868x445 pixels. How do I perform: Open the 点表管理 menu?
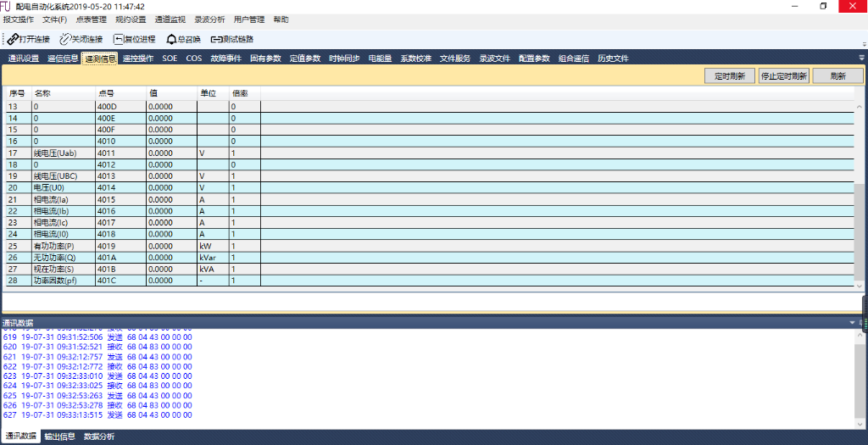pos(92,19)
